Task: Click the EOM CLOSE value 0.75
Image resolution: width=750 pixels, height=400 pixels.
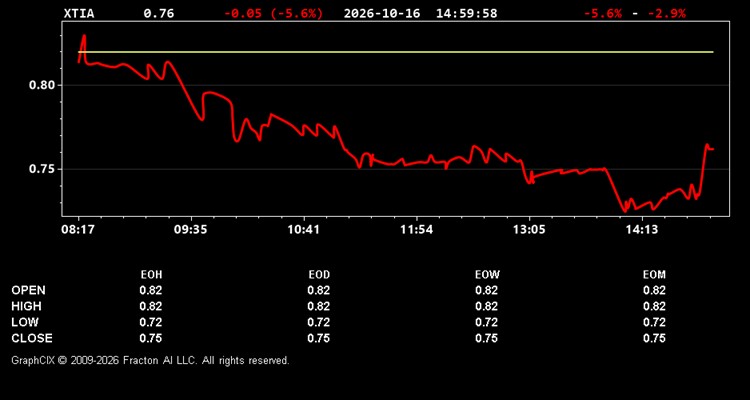Action: 654,338
